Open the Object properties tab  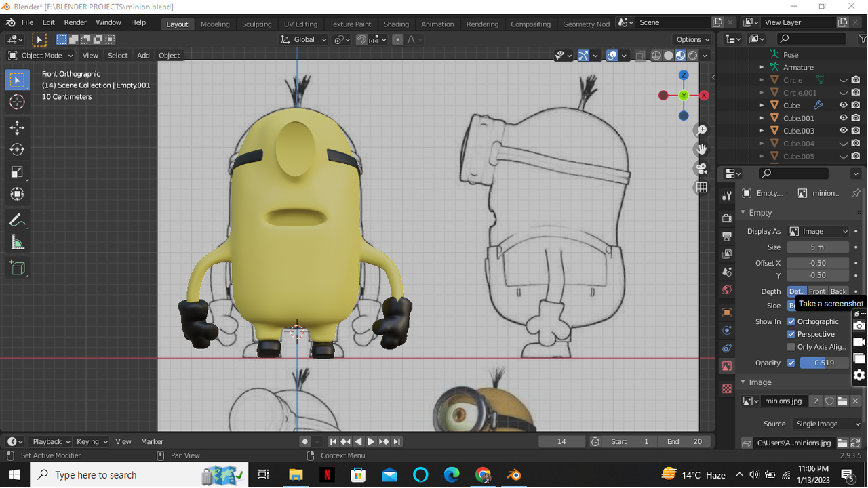(x=727, y=312)
